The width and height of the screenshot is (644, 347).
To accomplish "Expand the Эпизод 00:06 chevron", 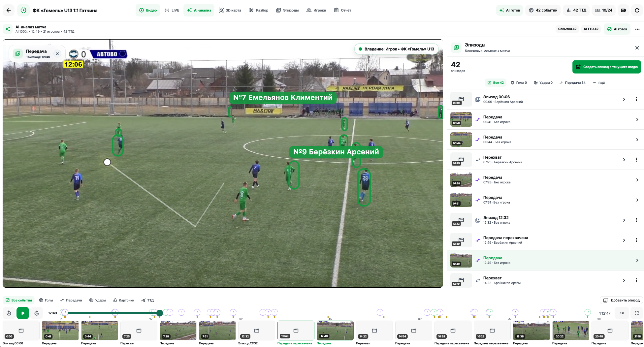I will click(624, 99).
